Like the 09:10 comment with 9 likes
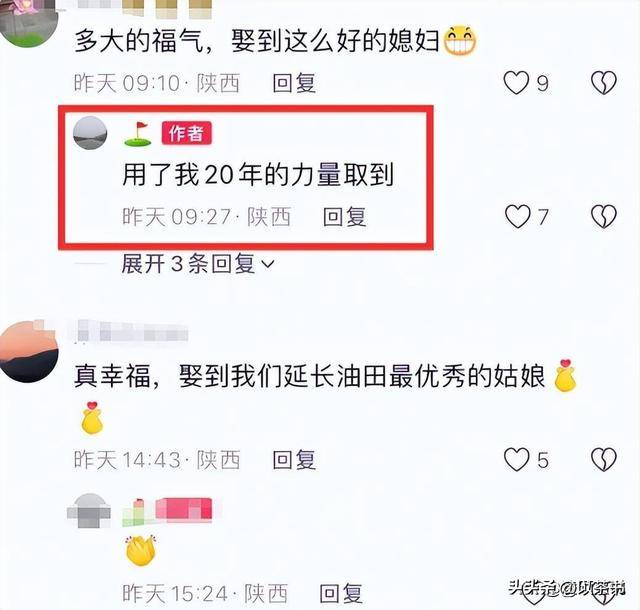This screenshot has width=640, height=610. point(516,83)
